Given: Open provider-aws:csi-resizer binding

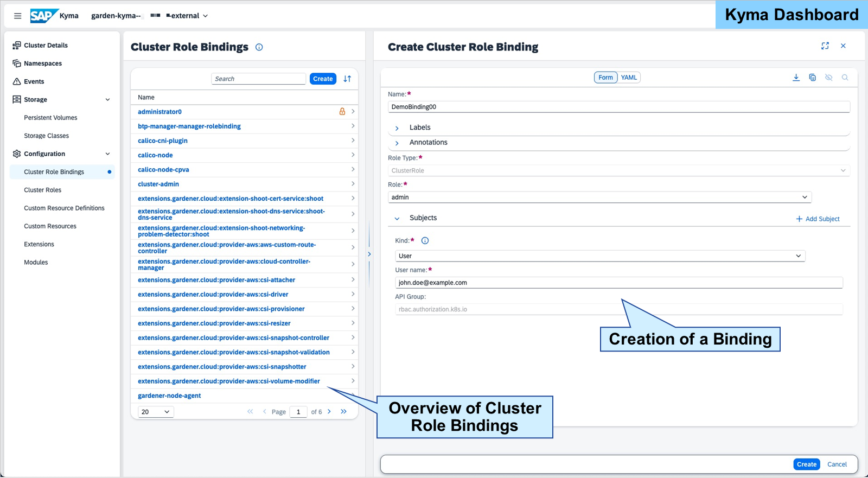Looking at the screenshot, I should tap(214, 323).
